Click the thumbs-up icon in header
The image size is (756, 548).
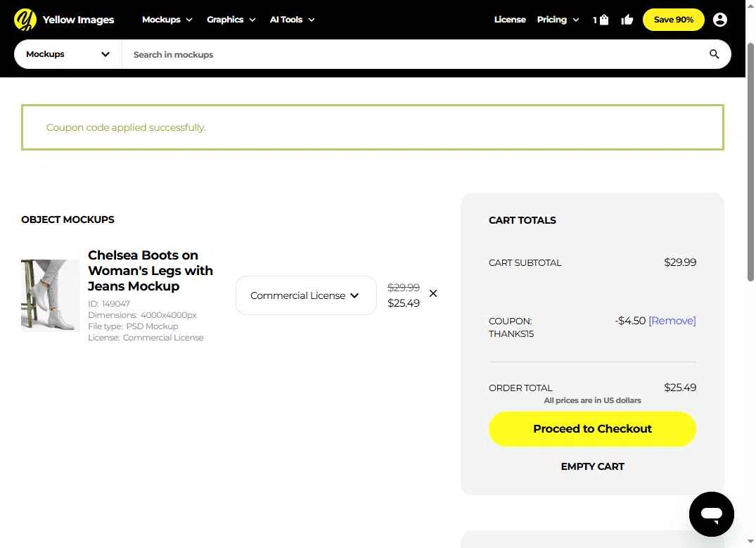point(627,20)
